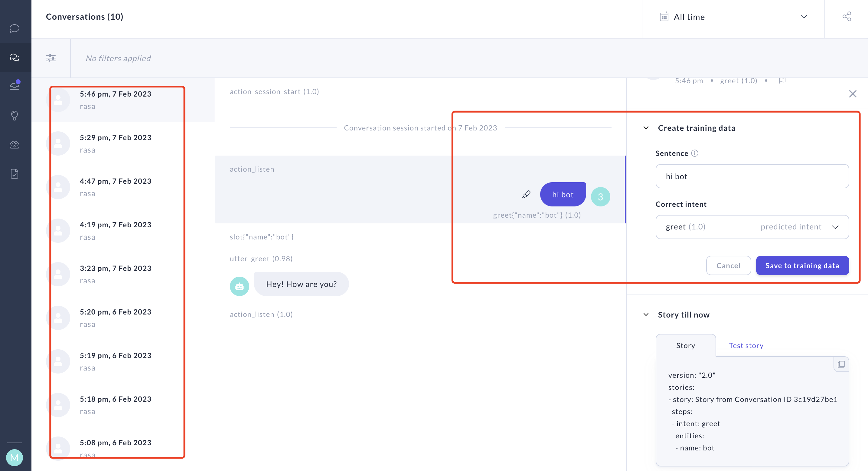868x471 pixels.
Task: Click the flag icon next to greet
Action: click(782, 81)
